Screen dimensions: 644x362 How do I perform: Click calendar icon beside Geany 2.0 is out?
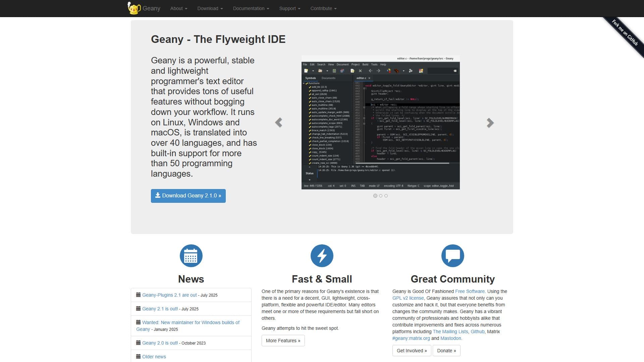pyautogui.click(x=138, y=343)
